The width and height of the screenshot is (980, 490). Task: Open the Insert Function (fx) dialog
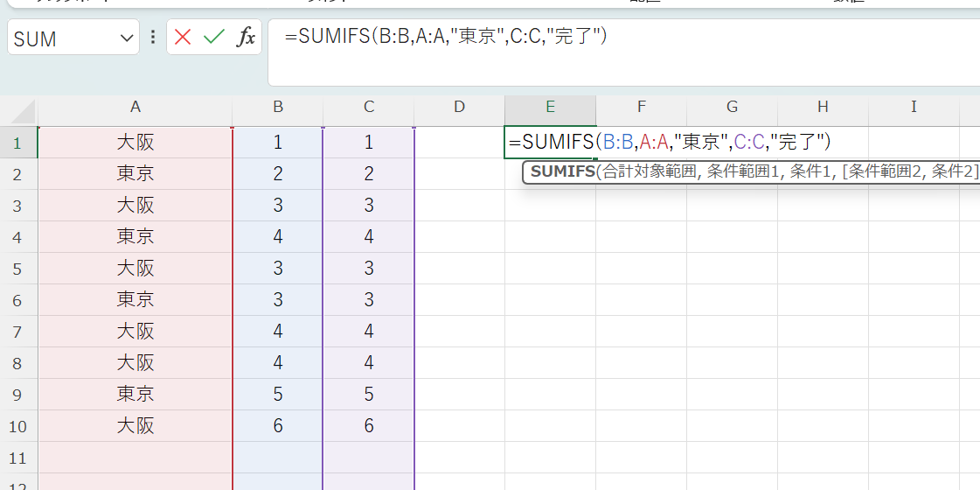(x=246, y=38)
